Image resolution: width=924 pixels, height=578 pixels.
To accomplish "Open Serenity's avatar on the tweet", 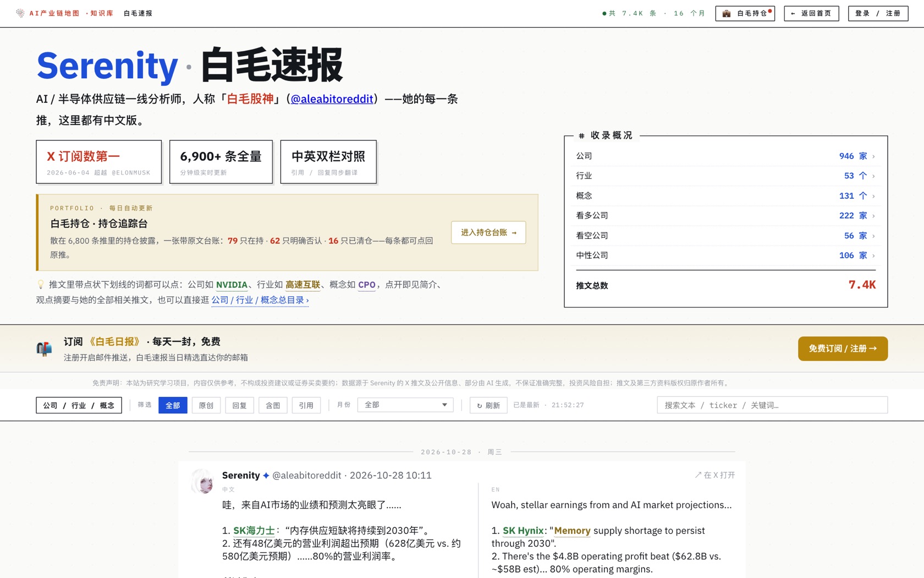I will tap(202, 481).
